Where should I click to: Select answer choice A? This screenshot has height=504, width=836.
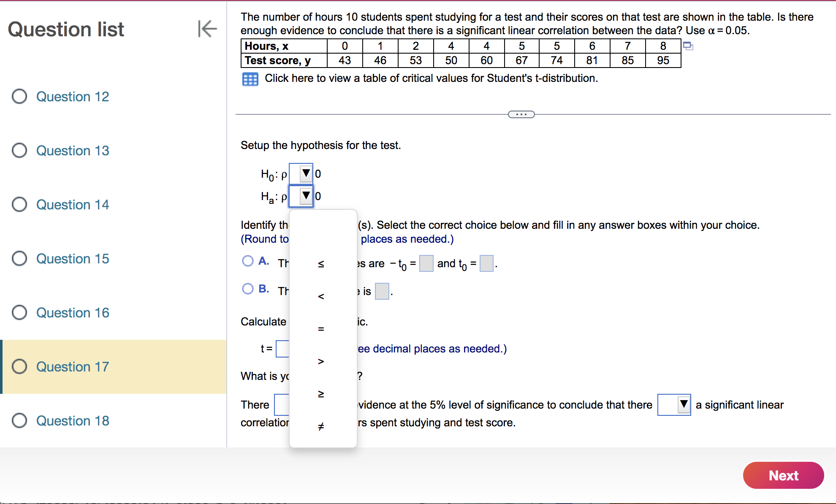(248, 261)
